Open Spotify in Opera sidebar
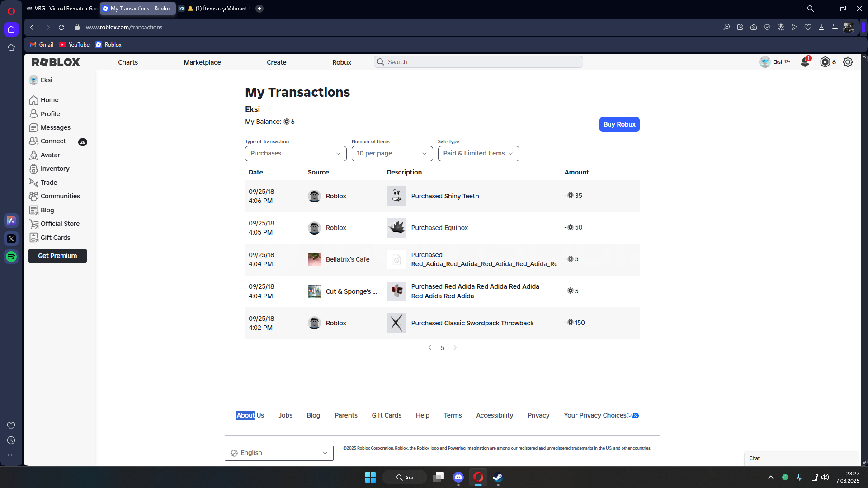 coord(11,257)
